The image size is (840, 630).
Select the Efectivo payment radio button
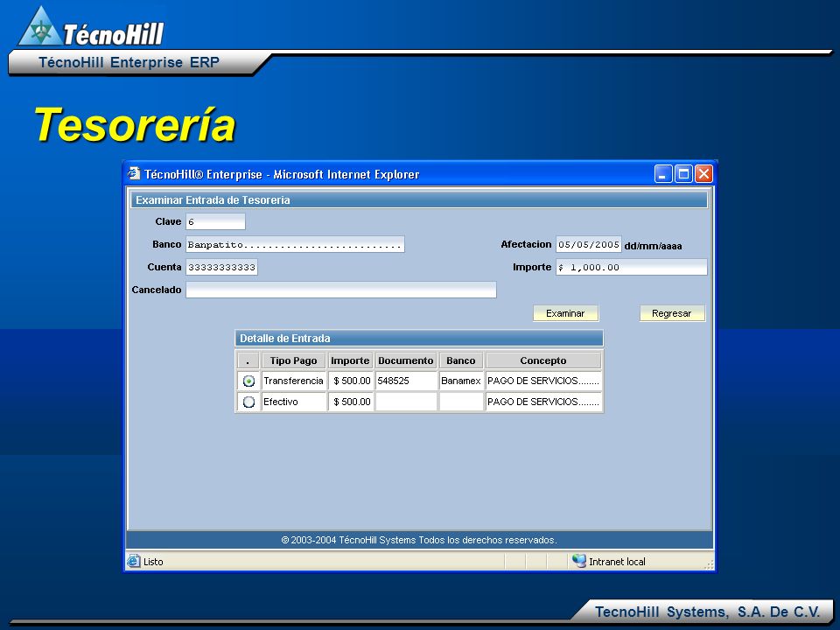(248, 402)
